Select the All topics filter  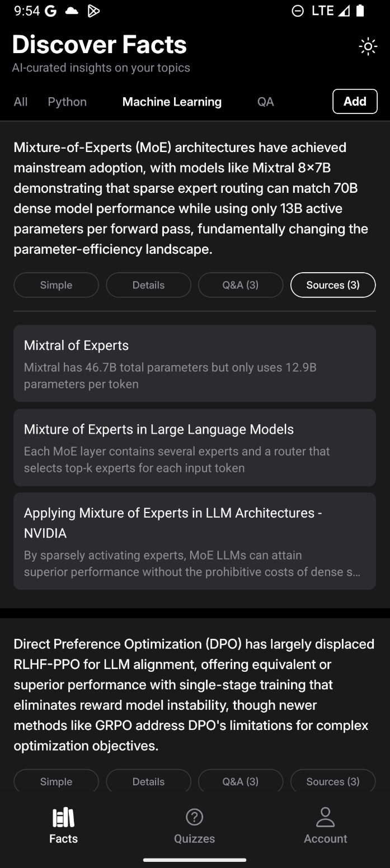20,102
